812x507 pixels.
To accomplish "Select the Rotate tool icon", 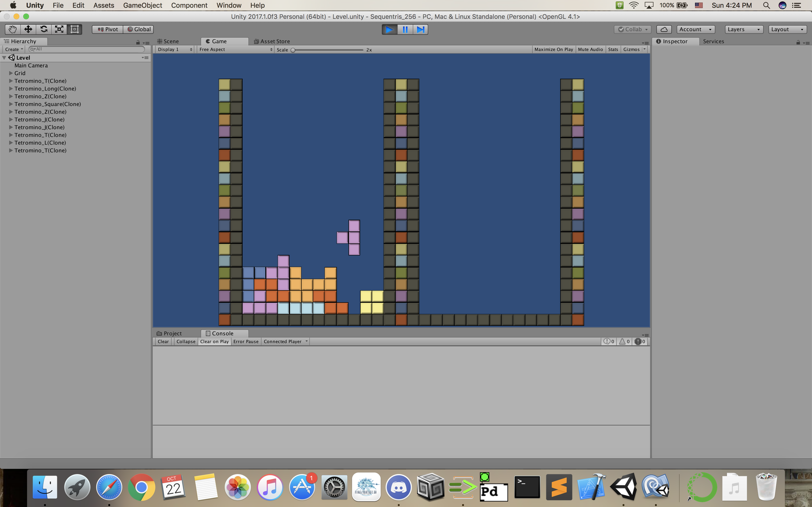I will (43, 29).
